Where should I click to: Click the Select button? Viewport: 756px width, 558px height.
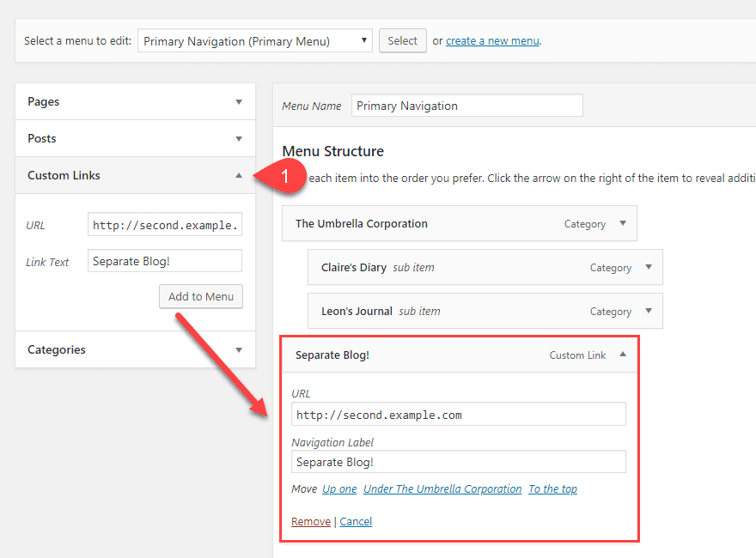tap(402, 40)
